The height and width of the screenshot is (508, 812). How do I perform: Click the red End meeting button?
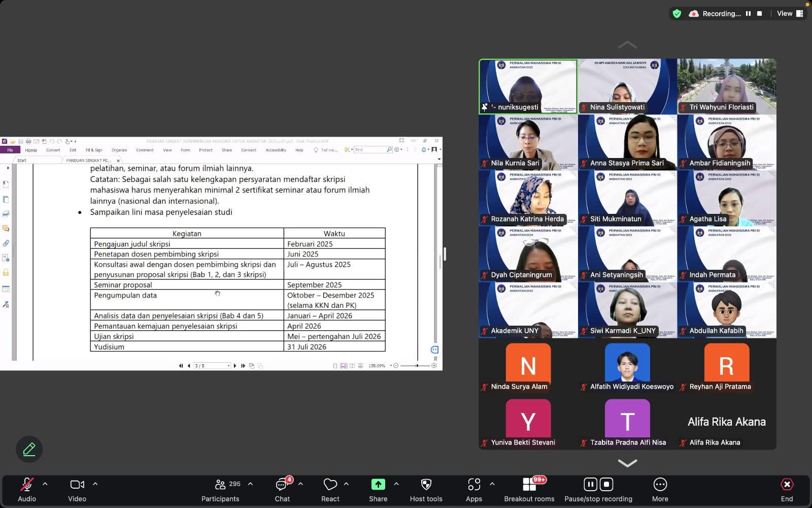pos(787,490)
